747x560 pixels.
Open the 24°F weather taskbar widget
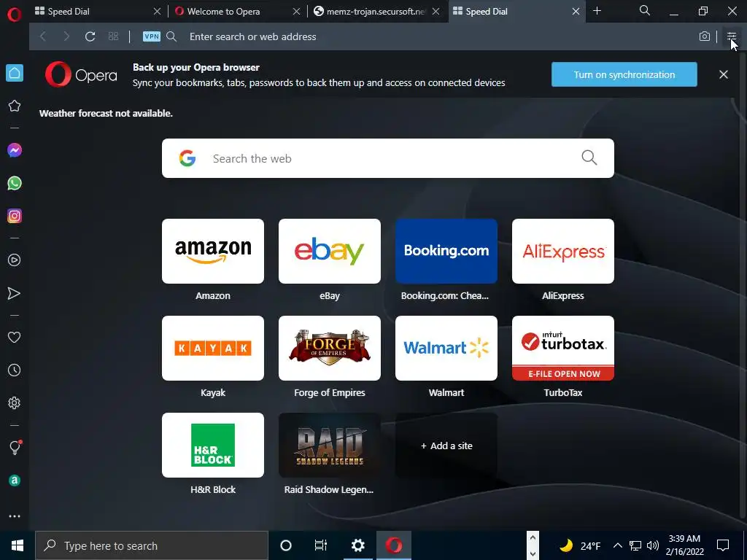click(x=580, y=545)
